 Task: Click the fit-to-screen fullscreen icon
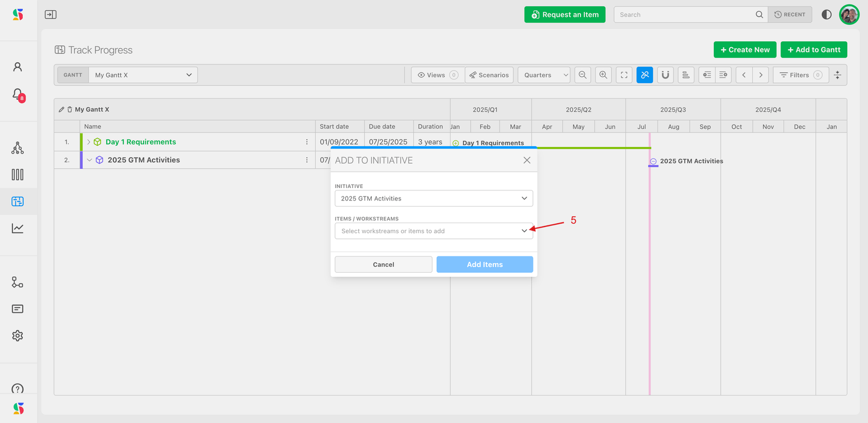[624, 75]
